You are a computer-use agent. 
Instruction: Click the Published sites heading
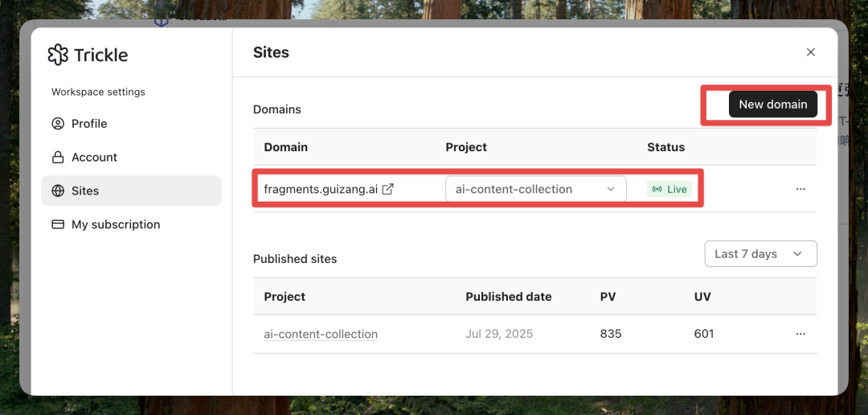pos(294,259)
